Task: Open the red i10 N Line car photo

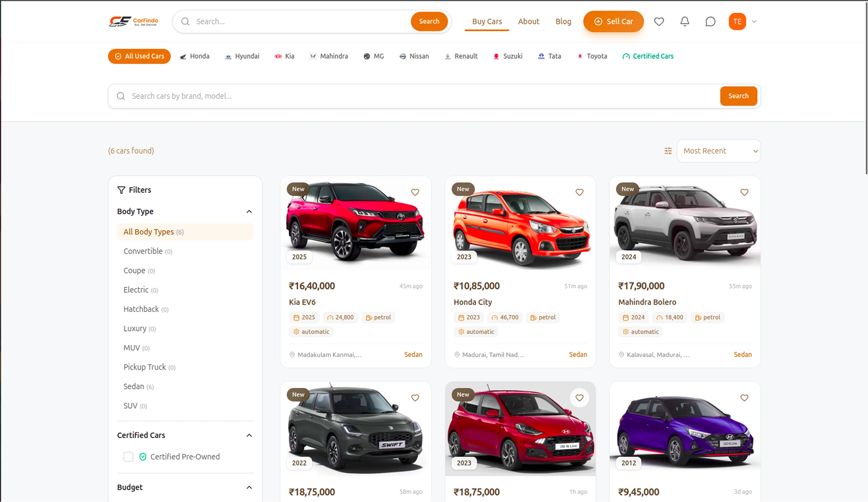Action: click(520, 429)
